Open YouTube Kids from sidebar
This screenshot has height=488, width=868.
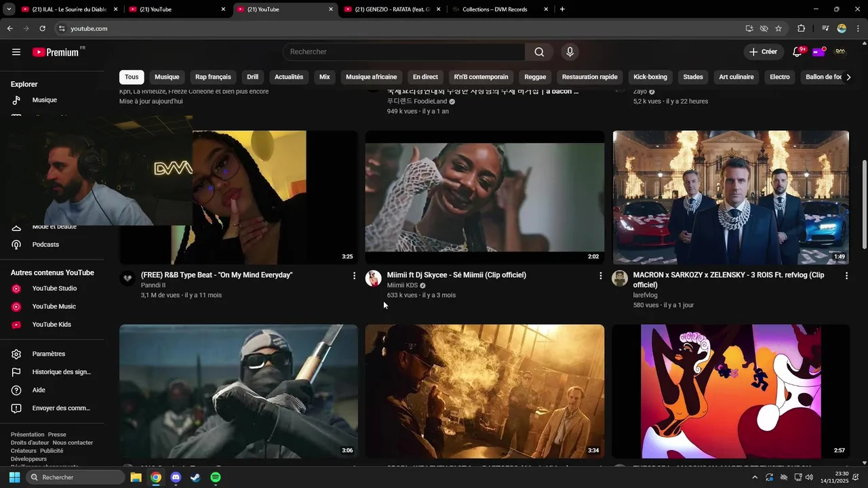click(x=52, y=324)
